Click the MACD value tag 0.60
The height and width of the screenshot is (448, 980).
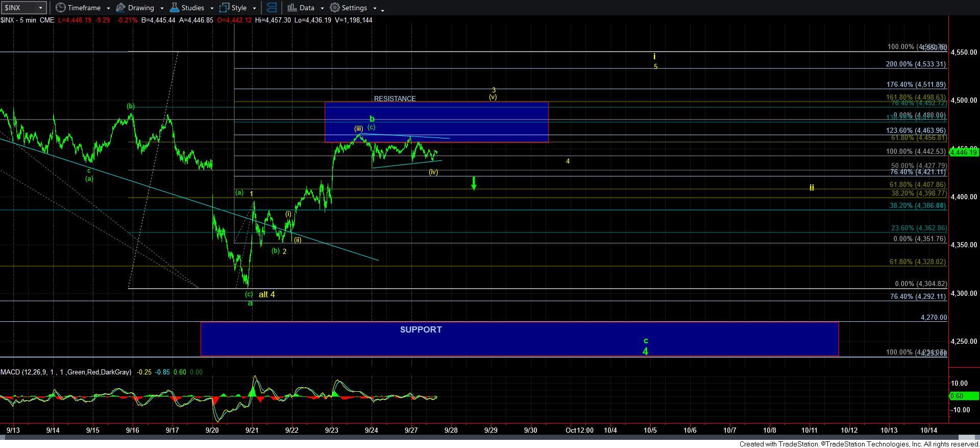(x=964, y=396)
